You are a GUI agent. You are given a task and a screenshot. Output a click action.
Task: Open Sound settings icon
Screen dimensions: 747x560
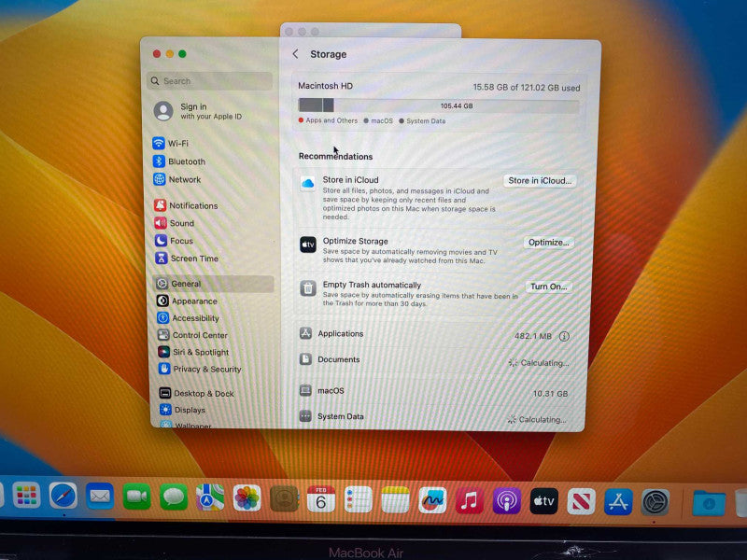pos(161,223)
